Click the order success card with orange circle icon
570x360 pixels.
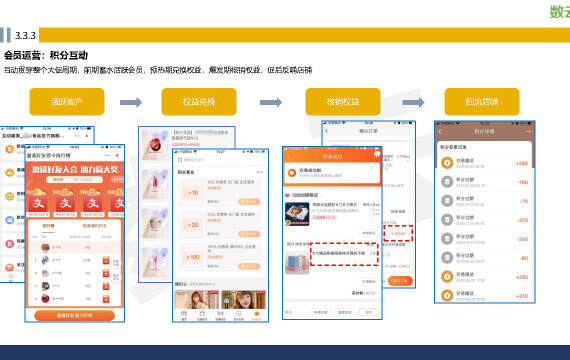[332, 172]
